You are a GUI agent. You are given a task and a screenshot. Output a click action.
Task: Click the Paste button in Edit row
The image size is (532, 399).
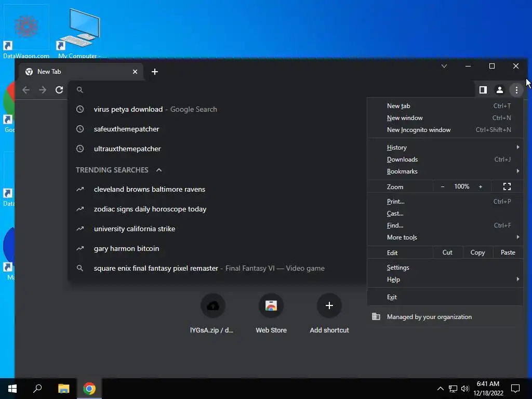click(x=508, y=252)
